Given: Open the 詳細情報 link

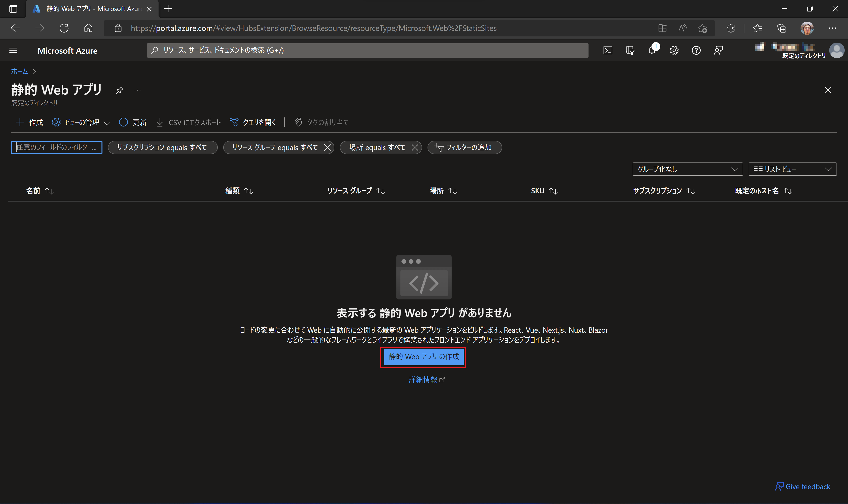Looking at the screenshot, I should pos(426,380).
